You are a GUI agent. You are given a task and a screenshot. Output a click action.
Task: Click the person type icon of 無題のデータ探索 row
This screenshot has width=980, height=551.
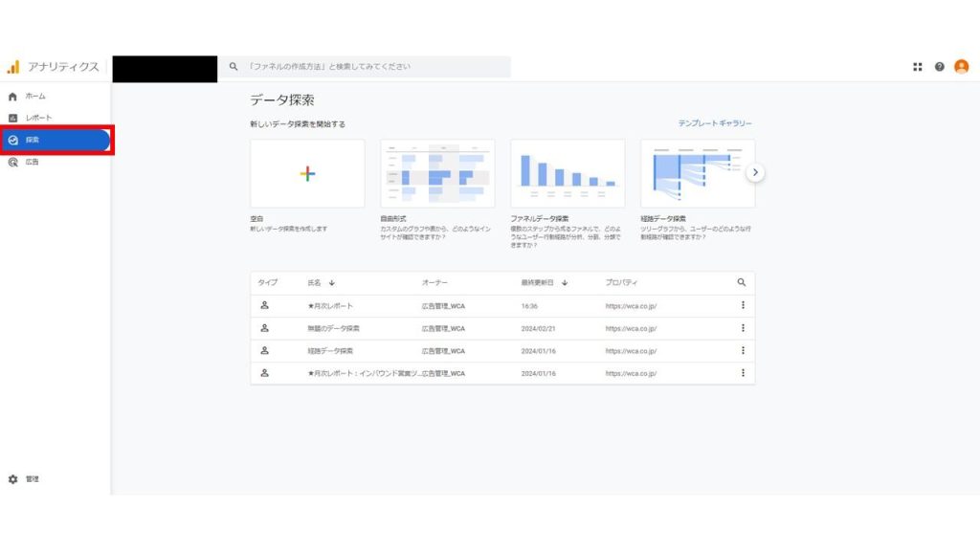pos(264,328)
